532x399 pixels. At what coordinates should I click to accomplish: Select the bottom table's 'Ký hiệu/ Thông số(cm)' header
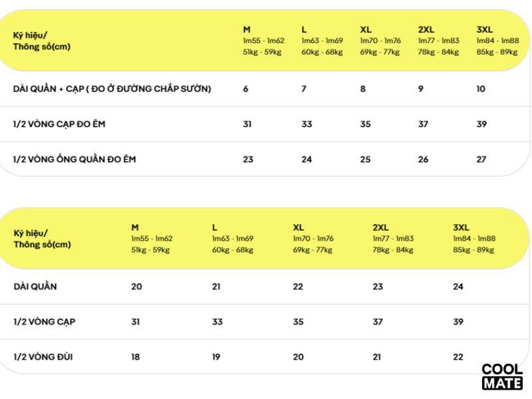(x=42, y=239)
